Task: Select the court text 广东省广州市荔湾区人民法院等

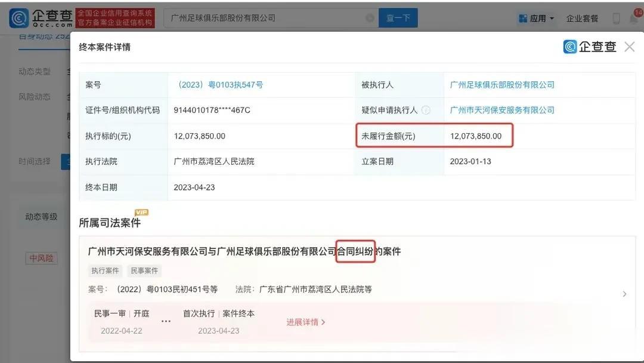Action: tap(315, 290)
